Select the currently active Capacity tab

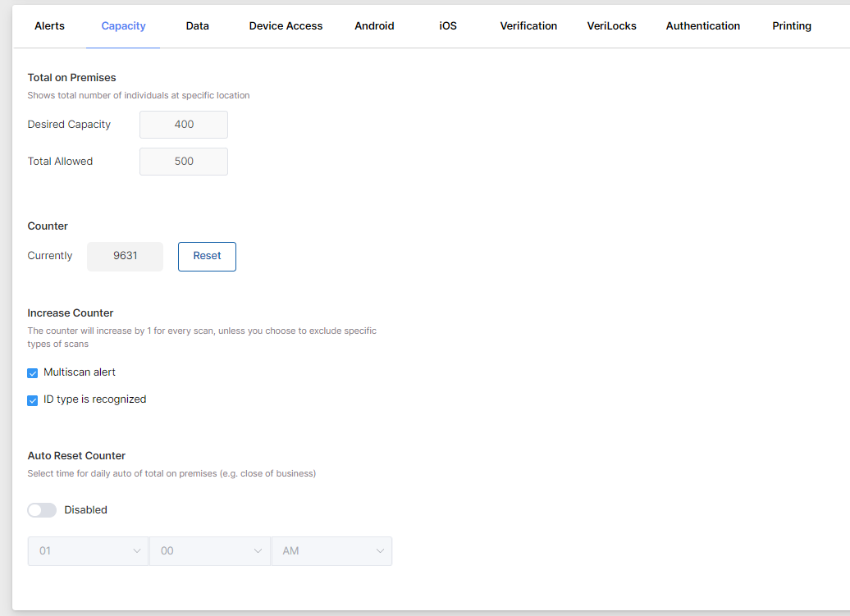pyautogui.click(x=123, y=25)
